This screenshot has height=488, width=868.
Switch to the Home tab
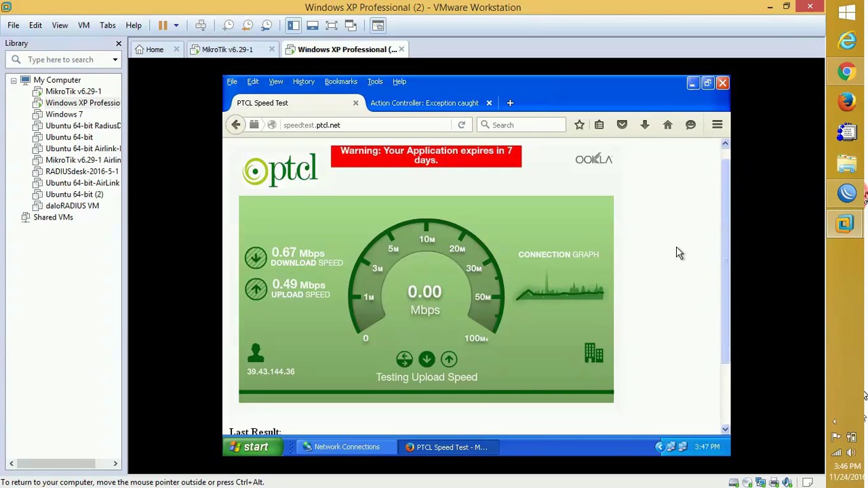155,49
